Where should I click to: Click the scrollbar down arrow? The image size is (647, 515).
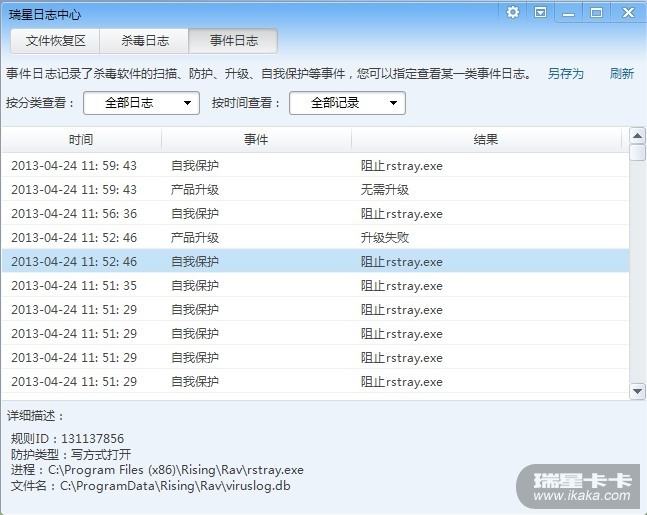(x=637, y=391)
